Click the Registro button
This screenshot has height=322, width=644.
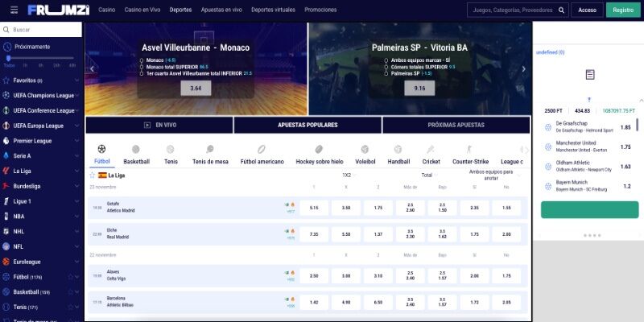[x=622, y=10]
